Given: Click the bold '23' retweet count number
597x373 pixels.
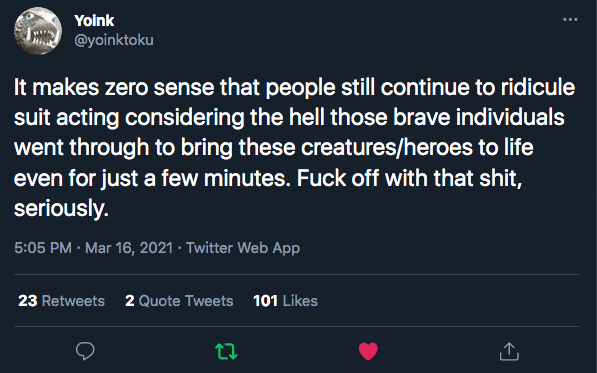Looking at the screenshot, I should point(27,301).
